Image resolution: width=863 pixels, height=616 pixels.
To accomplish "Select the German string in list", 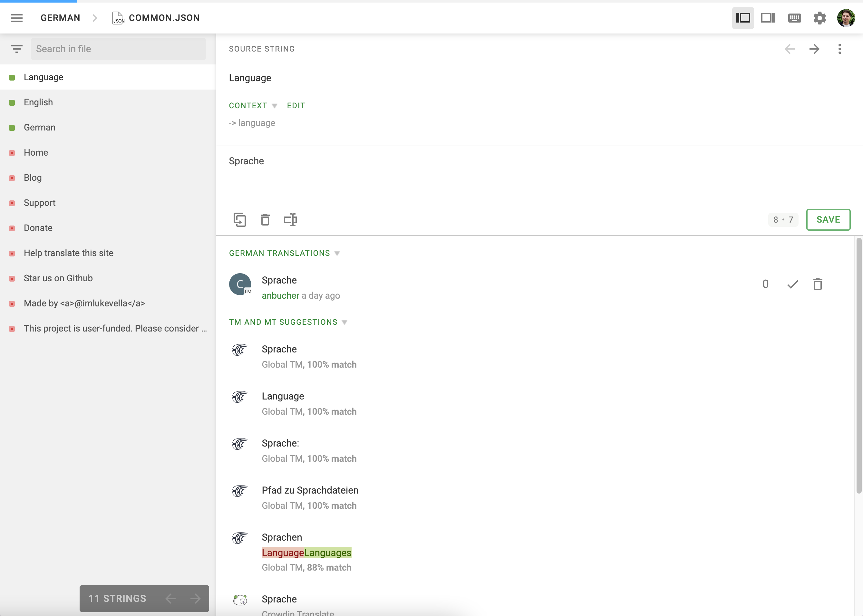I will pos(108,127).
